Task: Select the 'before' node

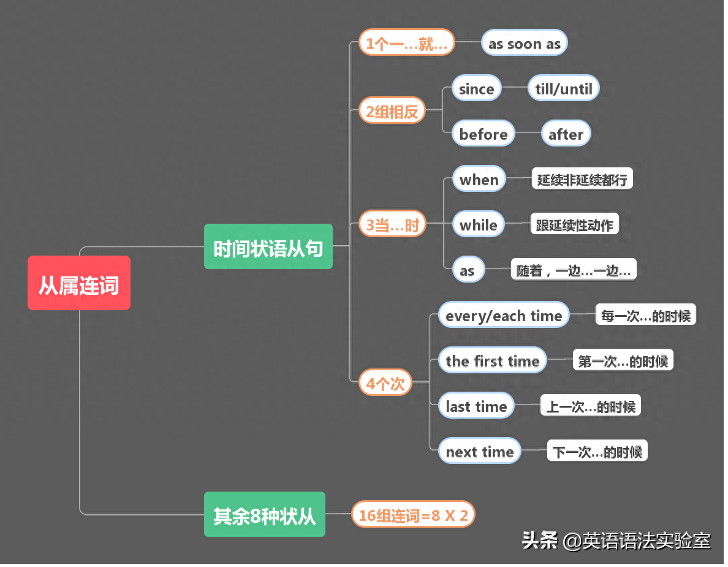Action: coord(483,134)
